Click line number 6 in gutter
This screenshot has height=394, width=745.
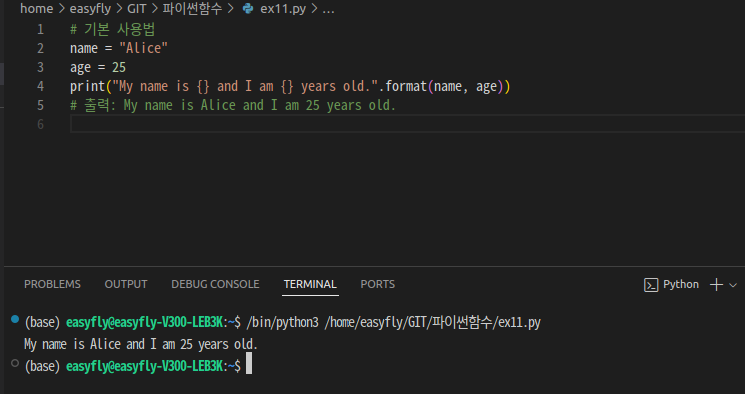click(x=40, y=125)
